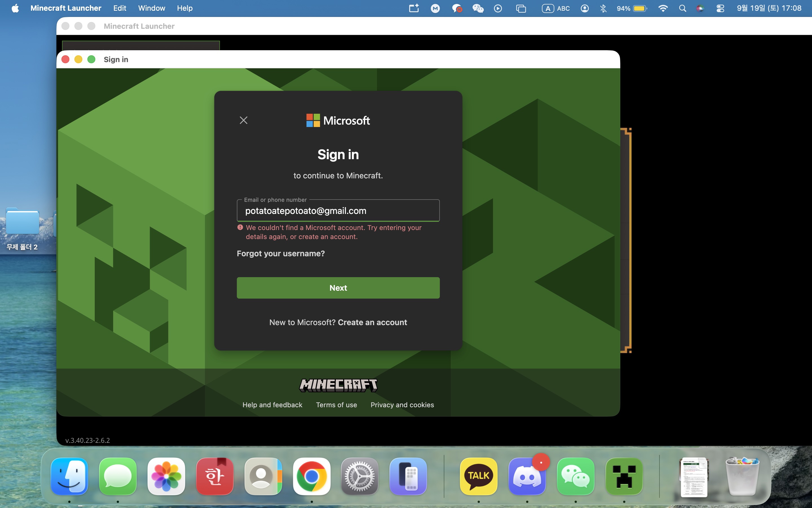Open the WeChat menu bar icon

point(478,8)
